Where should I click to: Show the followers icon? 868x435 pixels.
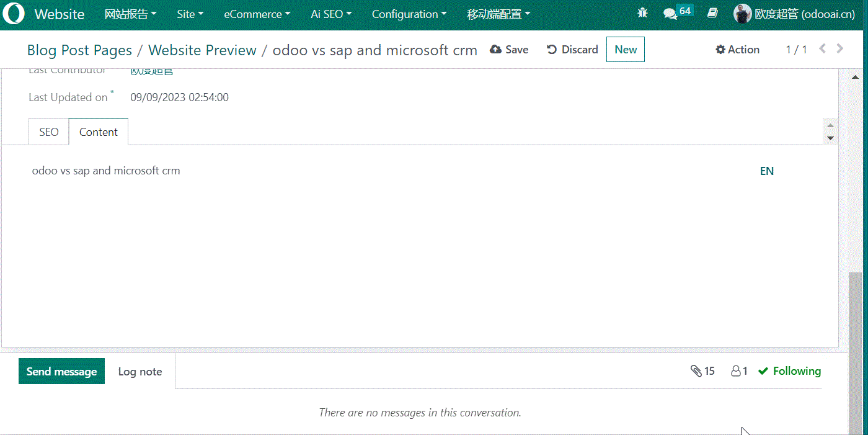pyautogui.click(x=739, y=371)
